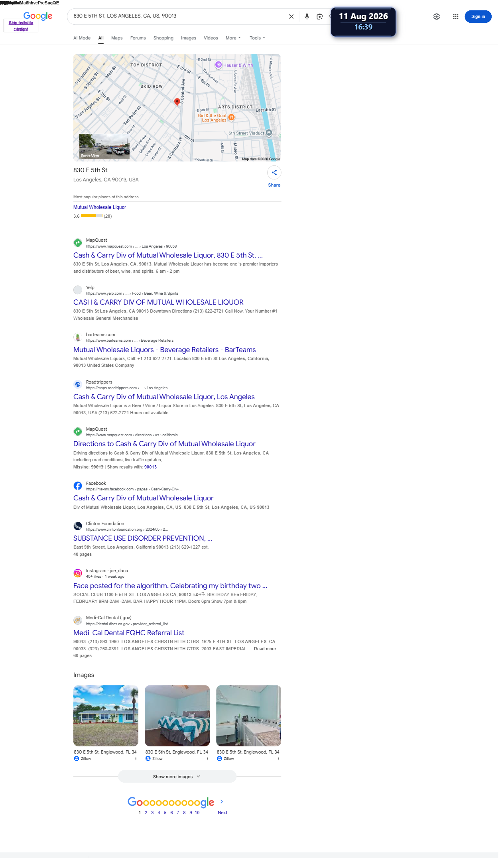Click the star rating bar for Mutual Wholesale
The width and height of the screenshot is (504, 858).
coord(92,216)
